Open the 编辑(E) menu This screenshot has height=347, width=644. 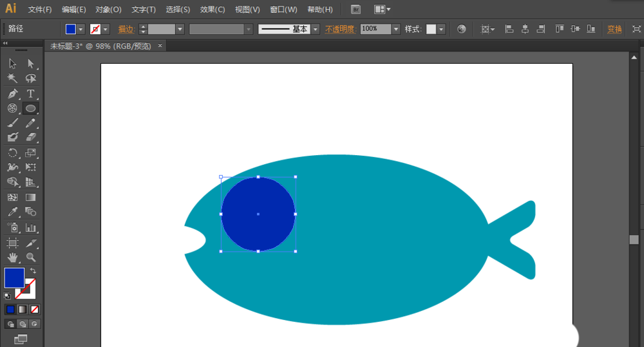(73, 10)
